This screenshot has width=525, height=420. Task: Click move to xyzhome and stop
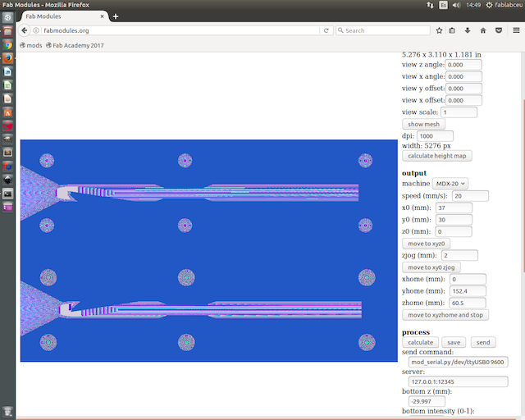click(445, 315)
